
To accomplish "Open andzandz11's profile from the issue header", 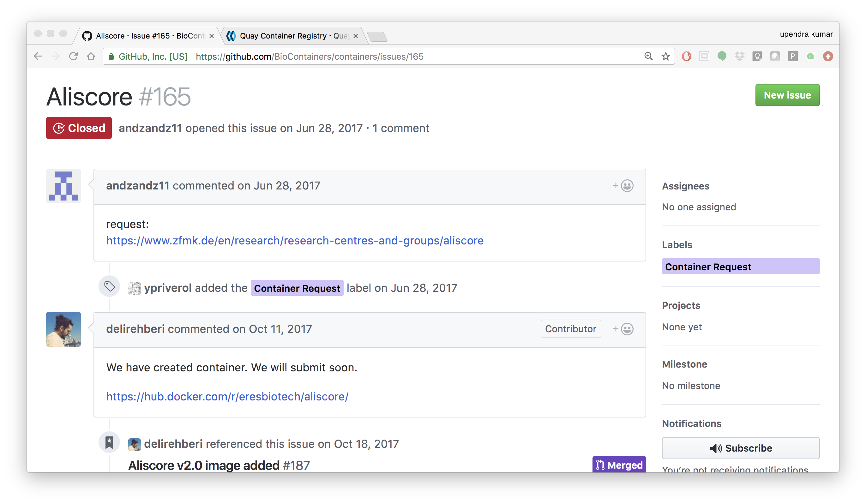I will coord(150,128).
